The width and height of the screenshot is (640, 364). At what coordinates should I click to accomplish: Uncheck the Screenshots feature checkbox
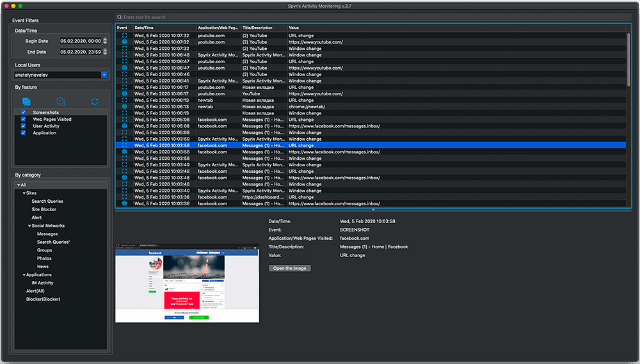pos(23,112)
